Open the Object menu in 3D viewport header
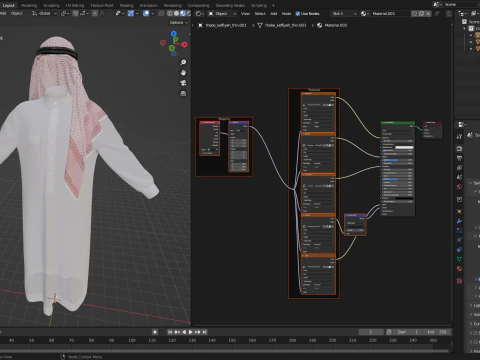 click(x=17, y=13)
